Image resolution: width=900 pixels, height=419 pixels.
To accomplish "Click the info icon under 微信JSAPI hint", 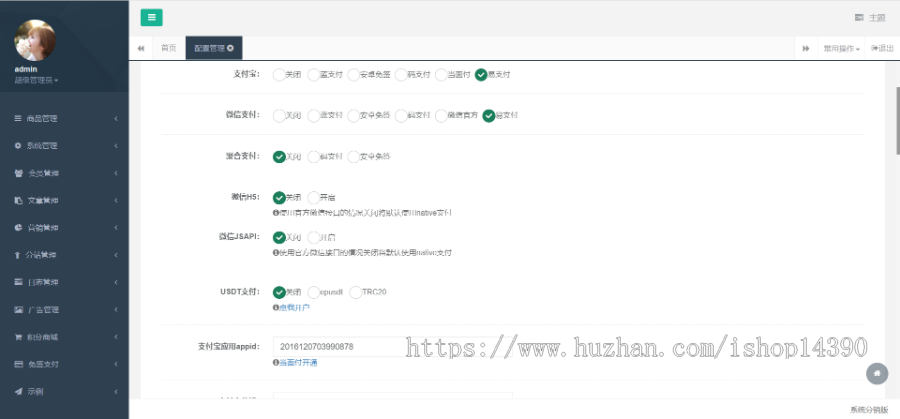I will [276, 253].
